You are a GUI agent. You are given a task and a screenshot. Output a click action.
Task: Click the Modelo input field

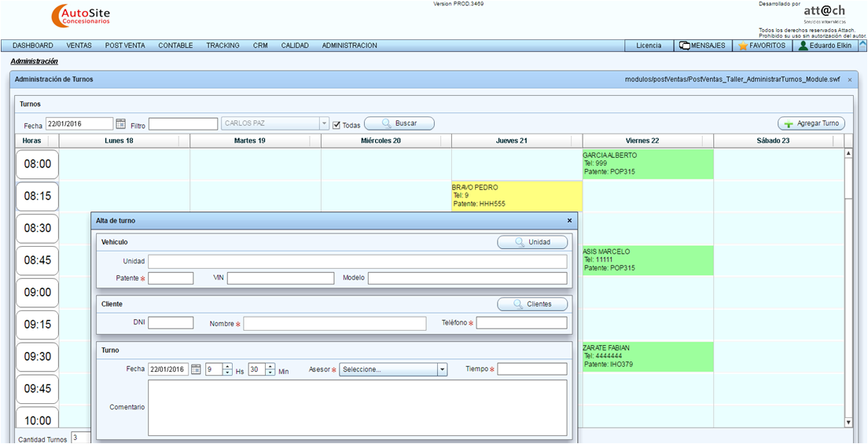tap(468, 278)
